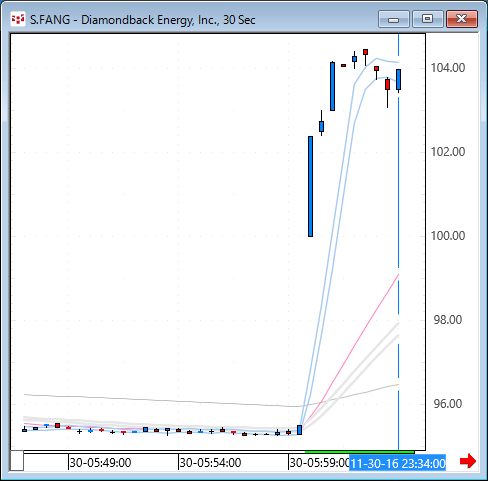Click the green session bar above the time axis
The width and height of the screenshot is (488, 481).
click(360, 452)
